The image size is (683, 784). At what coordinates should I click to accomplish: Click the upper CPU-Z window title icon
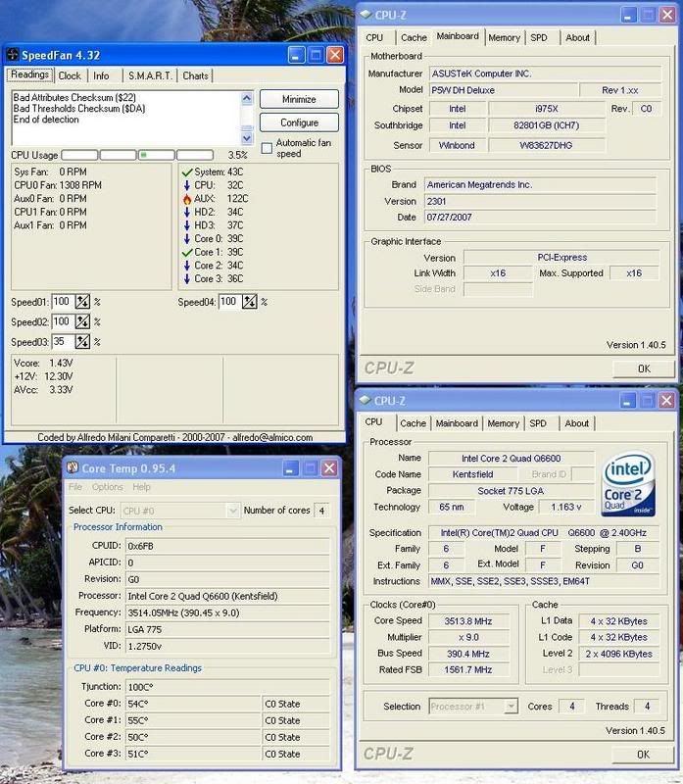click(x=366, y=15)
